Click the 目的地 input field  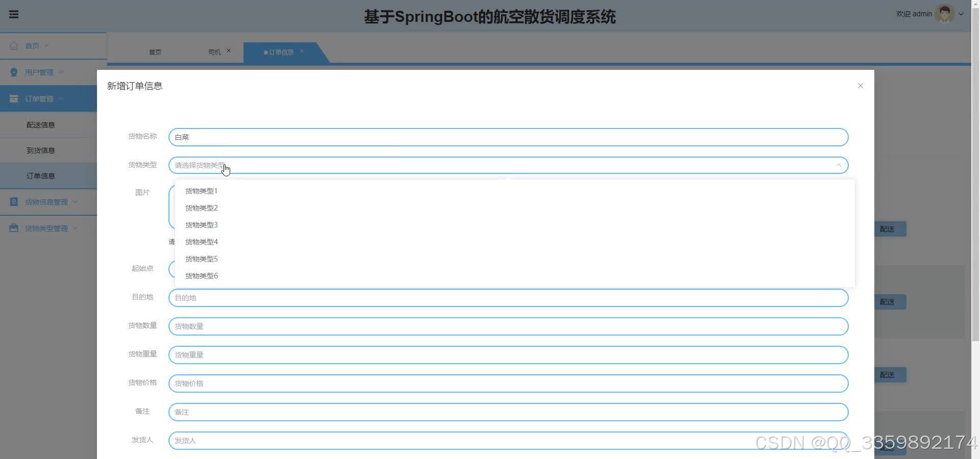coord(508,298)
